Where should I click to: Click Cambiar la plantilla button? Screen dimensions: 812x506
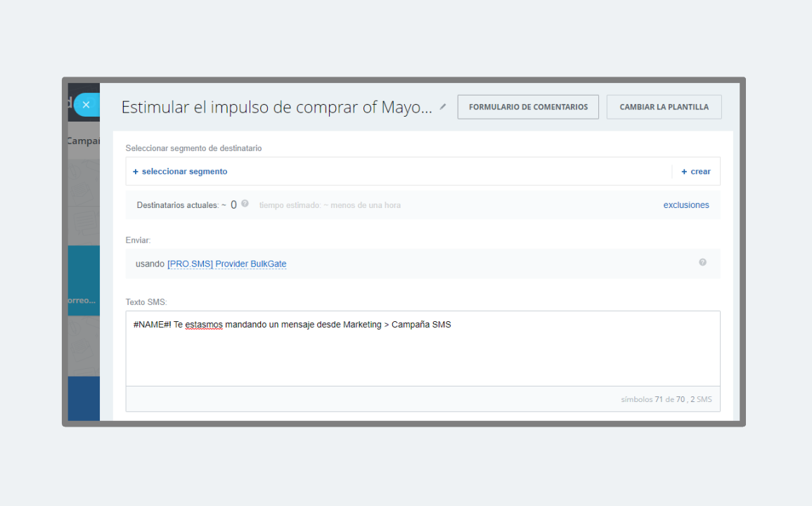[x=664, y=107]
